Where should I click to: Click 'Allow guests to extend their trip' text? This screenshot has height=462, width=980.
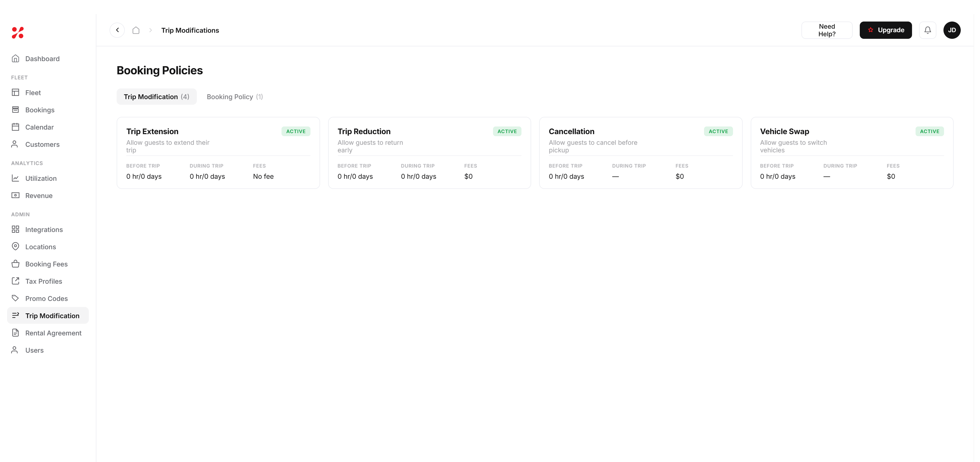[168, 146]
